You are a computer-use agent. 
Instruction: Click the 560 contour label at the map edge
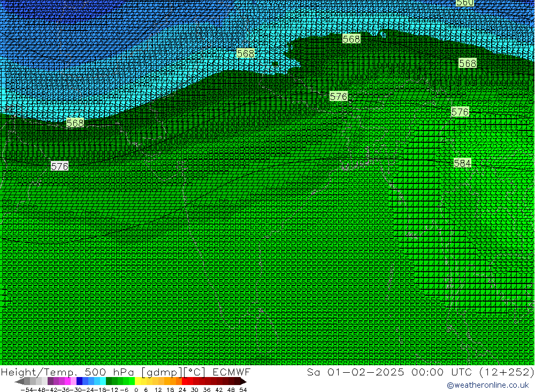click(x=465, y=3)
